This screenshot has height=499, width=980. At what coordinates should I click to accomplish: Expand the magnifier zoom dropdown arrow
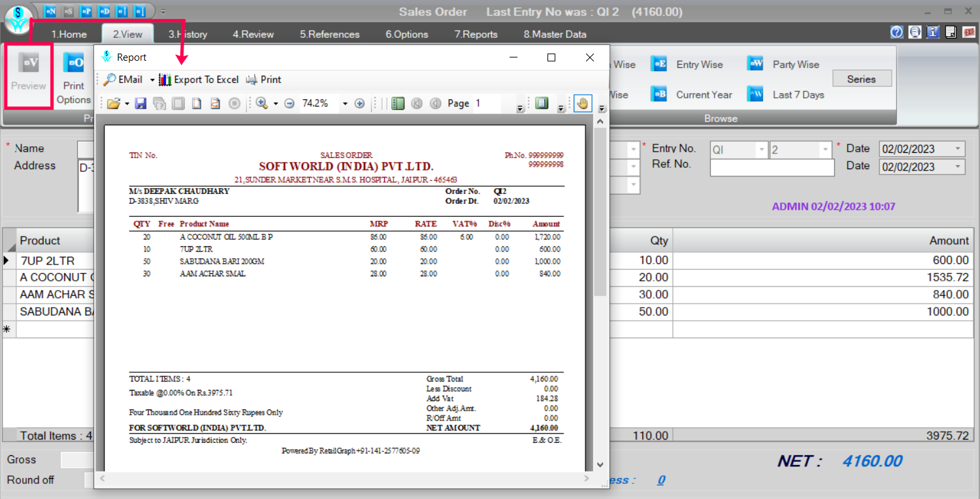coord(275,104)
